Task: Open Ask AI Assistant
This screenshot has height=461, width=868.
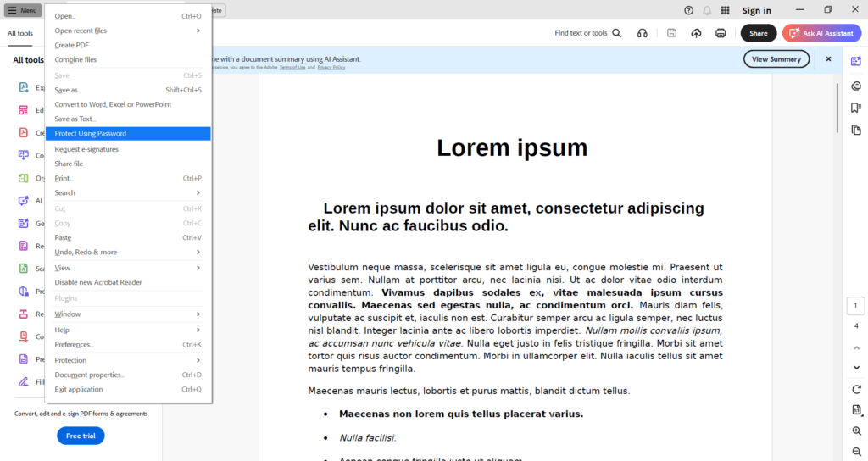Action: (x=821, y=33)
